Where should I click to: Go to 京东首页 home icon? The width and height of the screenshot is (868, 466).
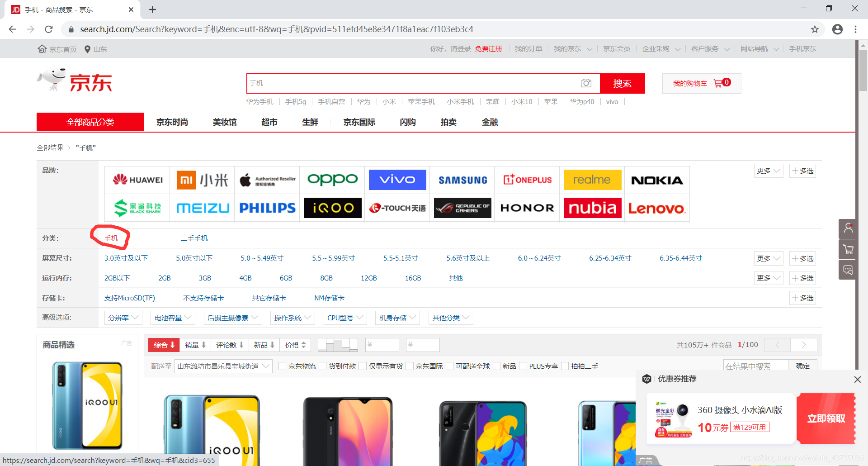pyautogui.click(x=42, y=49)
